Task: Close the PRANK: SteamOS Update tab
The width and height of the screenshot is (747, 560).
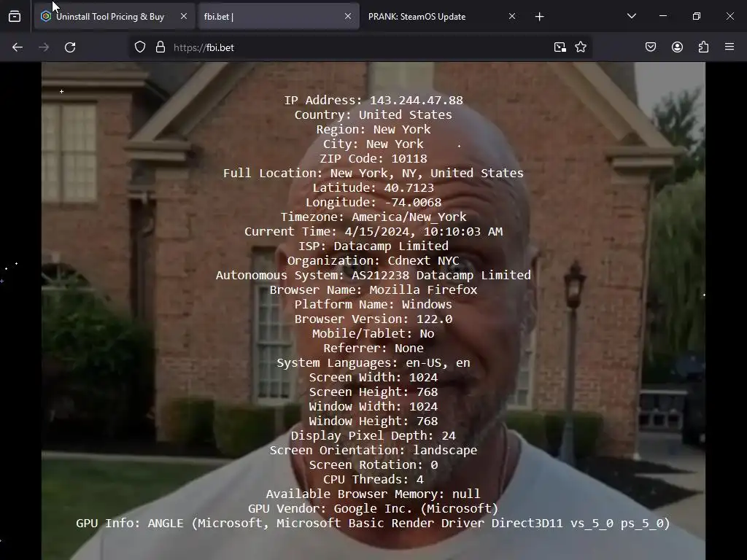Action: pyautogui.click(x=512, y=16)
